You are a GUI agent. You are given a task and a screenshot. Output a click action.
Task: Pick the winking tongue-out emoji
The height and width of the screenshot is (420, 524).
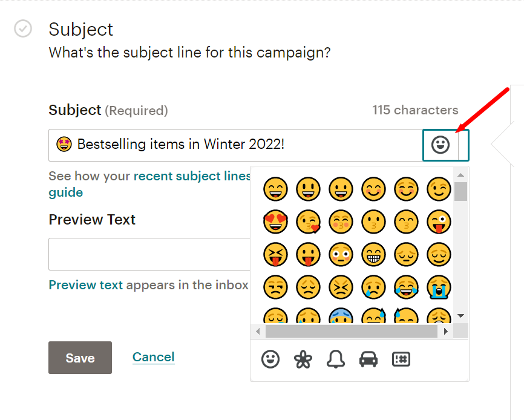[x=438, y=222]
